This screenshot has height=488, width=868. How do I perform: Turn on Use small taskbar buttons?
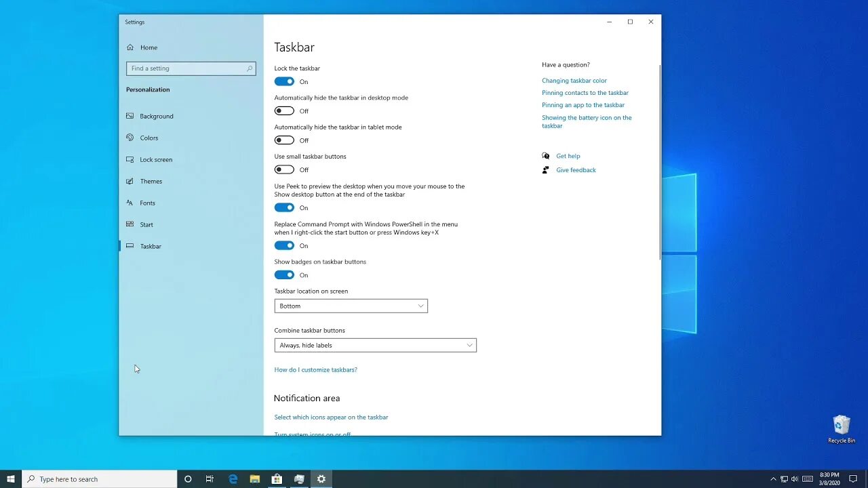coord(284,169)
